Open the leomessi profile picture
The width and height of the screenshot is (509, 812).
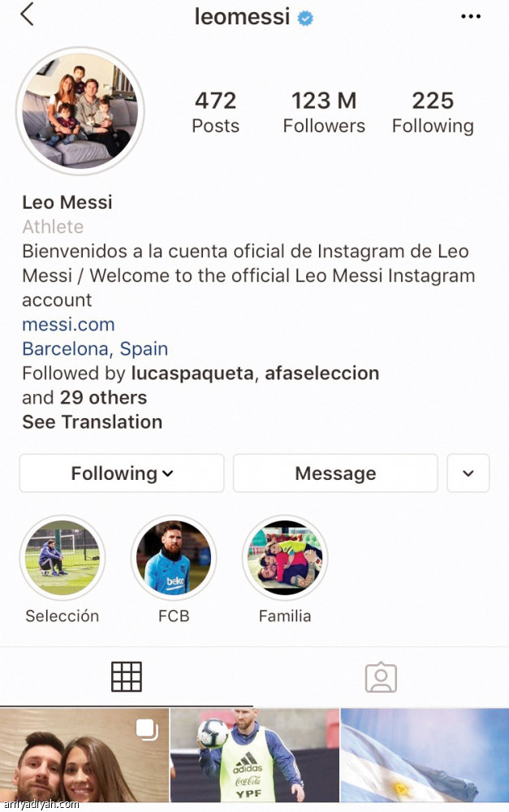coord(80,110)
